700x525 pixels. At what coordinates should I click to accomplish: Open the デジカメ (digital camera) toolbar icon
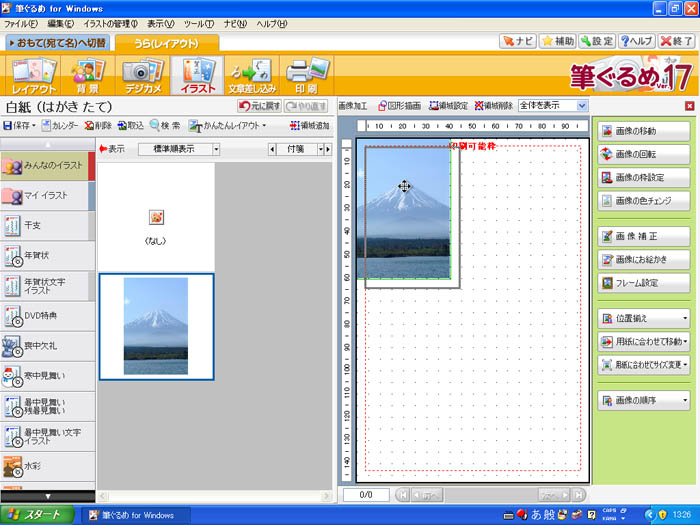coord(141,77)
